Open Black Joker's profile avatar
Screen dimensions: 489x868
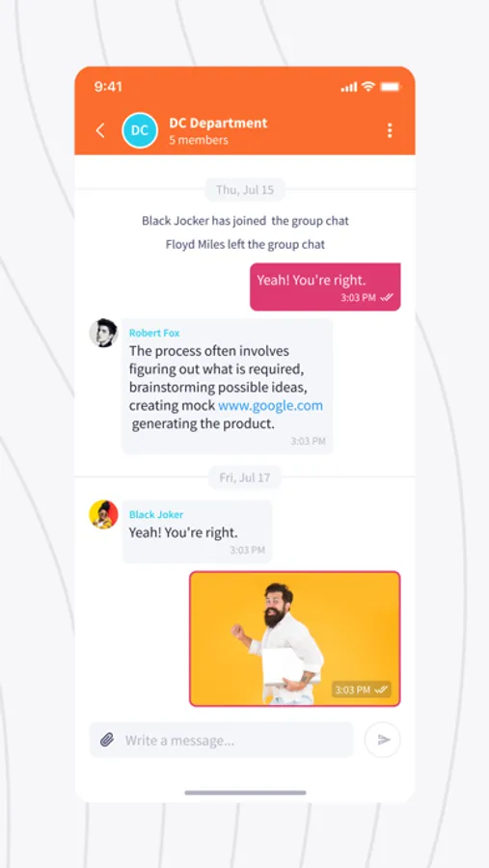pos(103,514)
